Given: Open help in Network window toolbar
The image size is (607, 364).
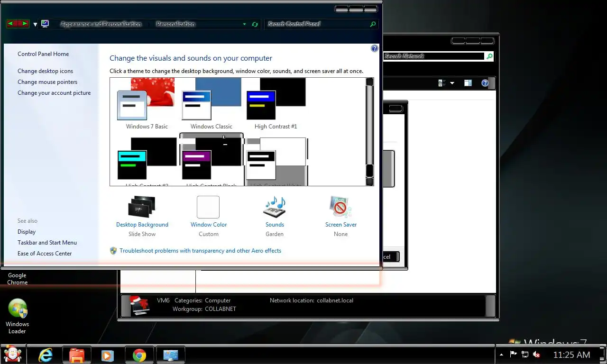Looking at the screenshot, I should [485, 83].
